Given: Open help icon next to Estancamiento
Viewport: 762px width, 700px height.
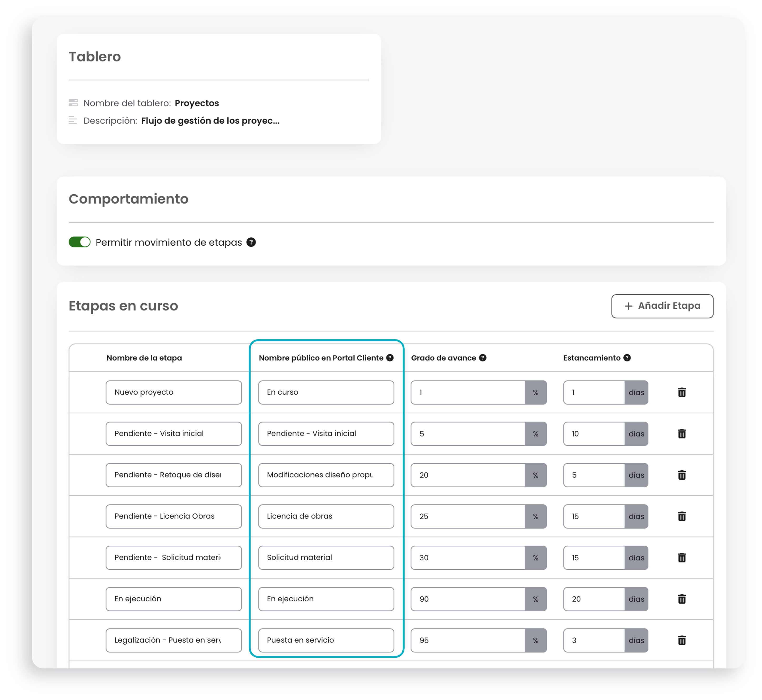Looking at the screenshot, I should pos(627,358).
